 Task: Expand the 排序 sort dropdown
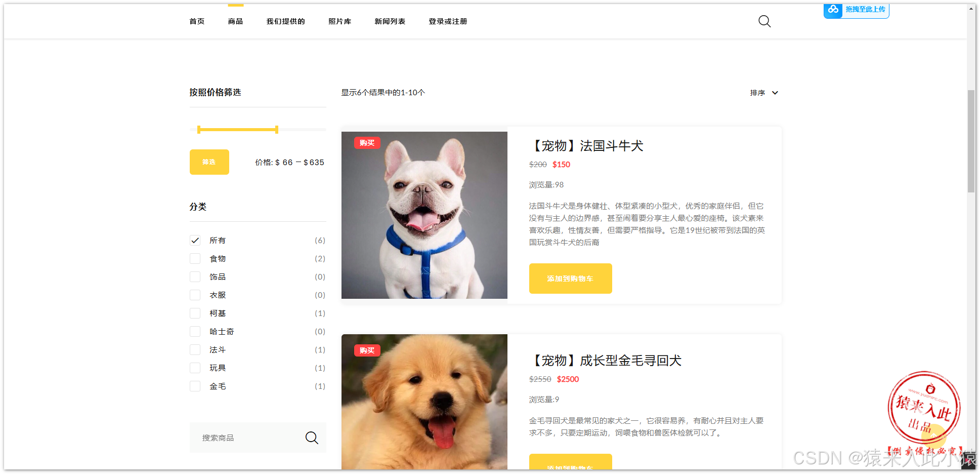pyautogui.click(x=764, y=93)
